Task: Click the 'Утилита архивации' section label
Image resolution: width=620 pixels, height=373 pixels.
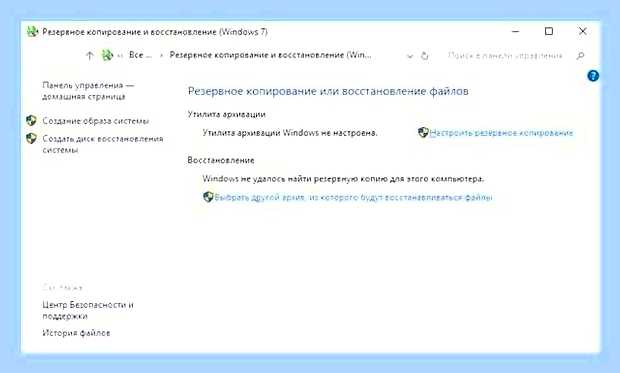Action: [227, 114]
